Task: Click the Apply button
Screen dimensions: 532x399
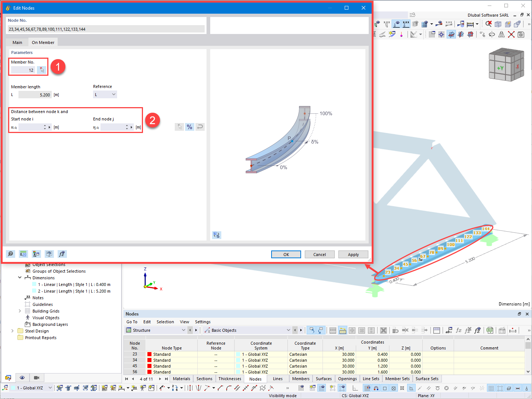Action: (x=353, y=255)
